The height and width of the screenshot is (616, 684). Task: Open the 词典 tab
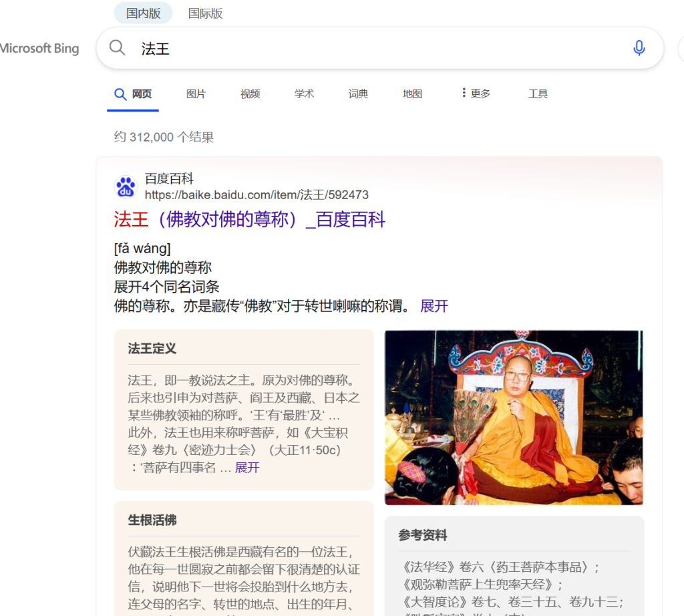tap(358, 94)
